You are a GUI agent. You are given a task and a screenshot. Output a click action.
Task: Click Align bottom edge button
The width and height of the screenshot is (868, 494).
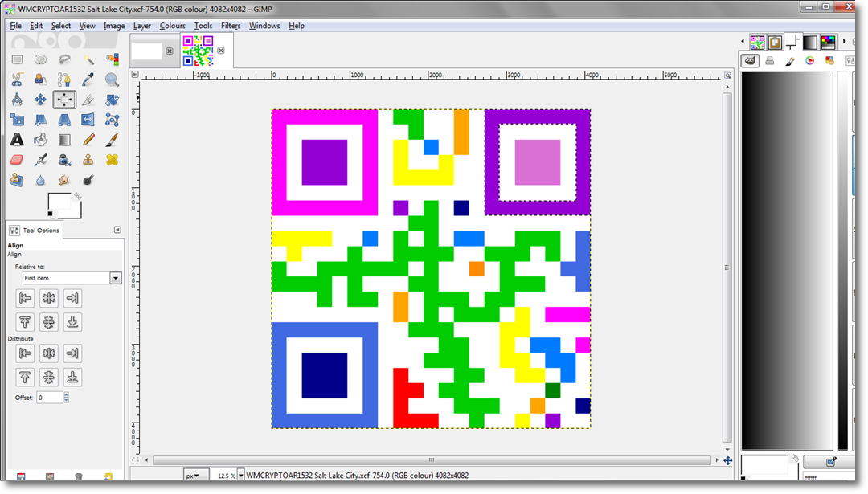[x=72, y=322]
